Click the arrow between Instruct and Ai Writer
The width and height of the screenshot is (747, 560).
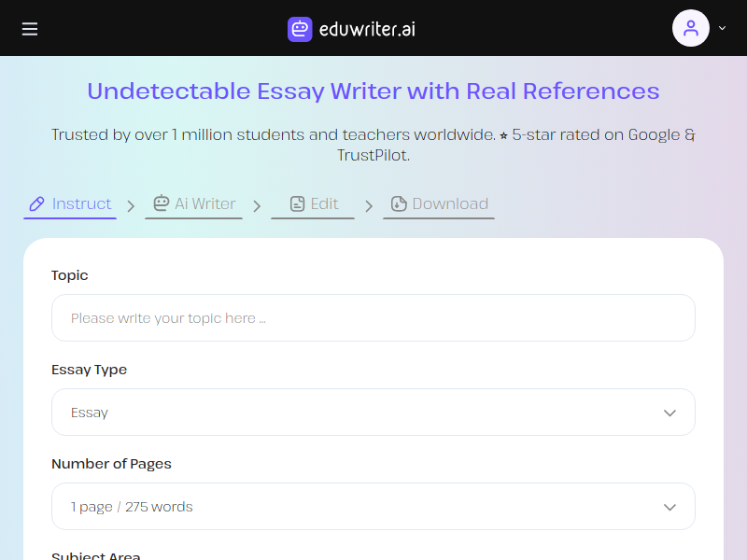(x=131, y=205)
